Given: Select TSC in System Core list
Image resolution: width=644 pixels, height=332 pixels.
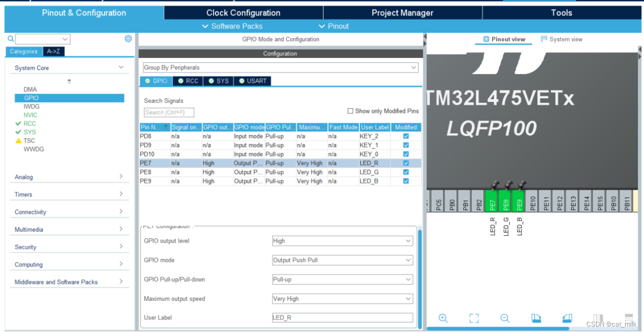Looking at the screenshot, I should point(29,140).
